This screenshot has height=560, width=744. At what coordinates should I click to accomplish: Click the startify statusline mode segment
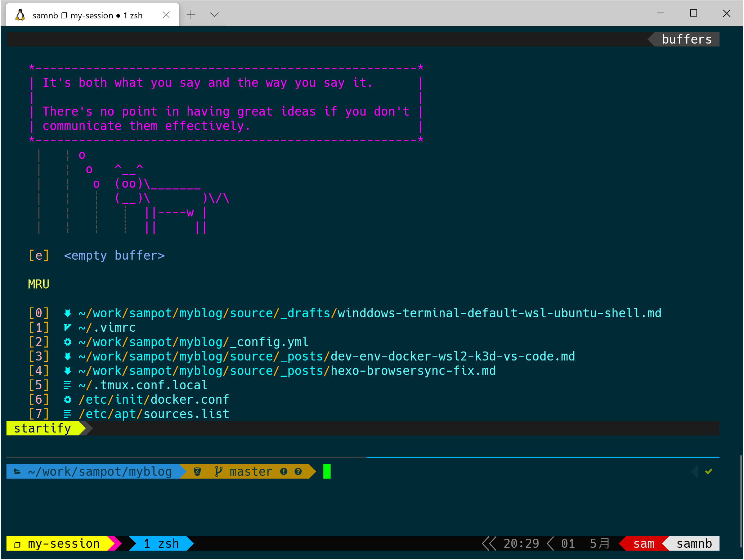[42, 428]
